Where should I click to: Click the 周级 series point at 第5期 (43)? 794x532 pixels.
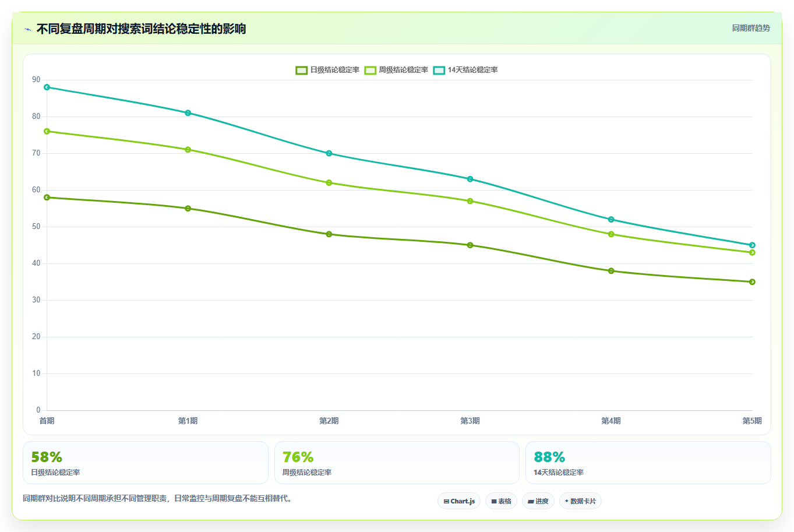(752, 252)
